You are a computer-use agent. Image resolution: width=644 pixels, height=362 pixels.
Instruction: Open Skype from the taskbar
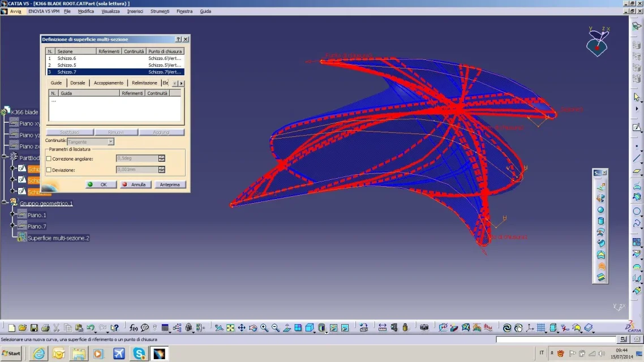click(x=139, y=354)
